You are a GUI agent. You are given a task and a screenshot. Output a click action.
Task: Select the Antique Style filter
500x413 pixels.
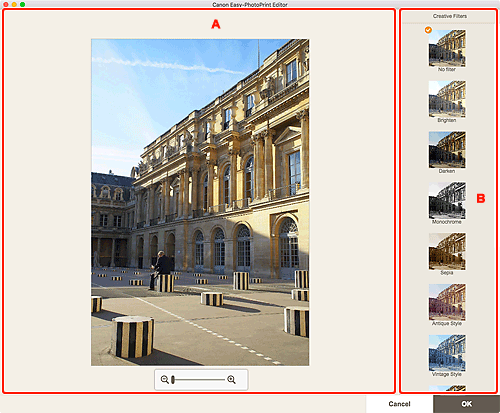tap(447, 302)
